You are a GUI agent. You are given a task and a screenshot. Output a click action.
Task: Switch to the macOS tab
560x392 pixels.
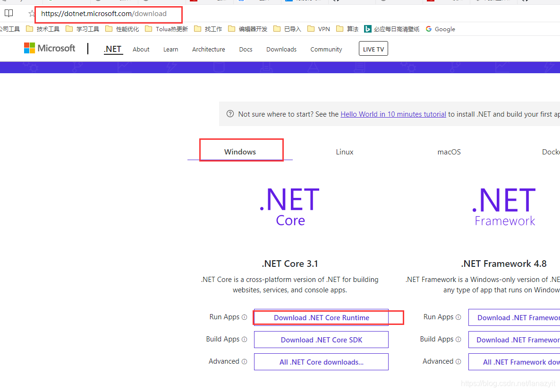click(449, 152)
